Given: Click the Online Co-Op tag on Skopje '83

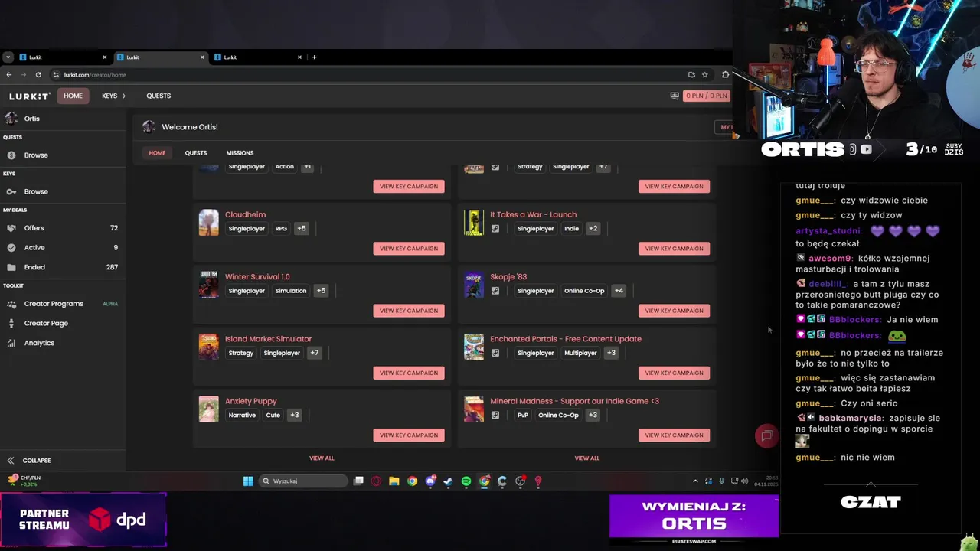Looking at the screenshot, I should [584, 291].
